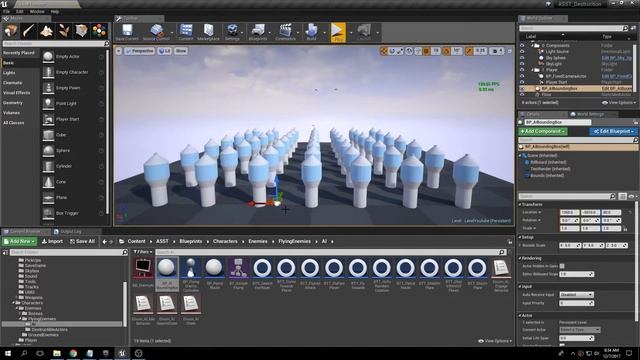Open Play options dropdown arrow

pos(351,33)
